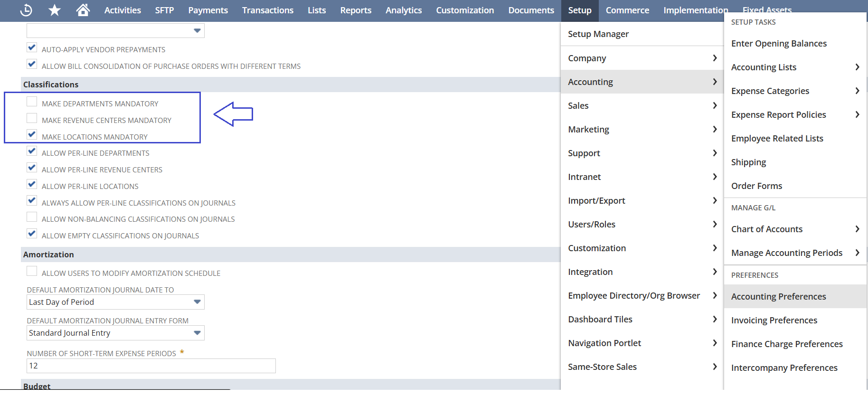
Task: Check Allow Non-Balancing Classifications on Journals
Action: tap(32, 217)
